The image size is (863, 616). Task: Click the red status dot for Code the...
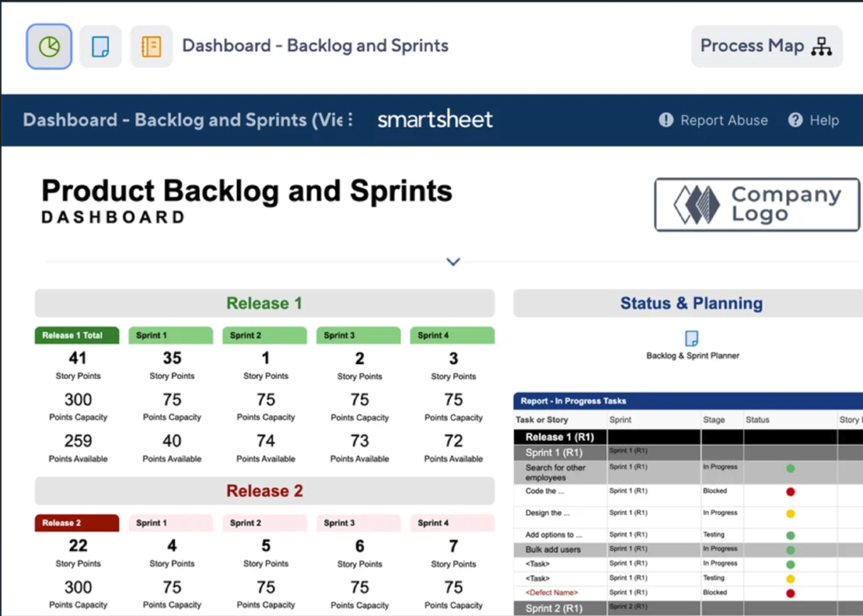point(791,491)
